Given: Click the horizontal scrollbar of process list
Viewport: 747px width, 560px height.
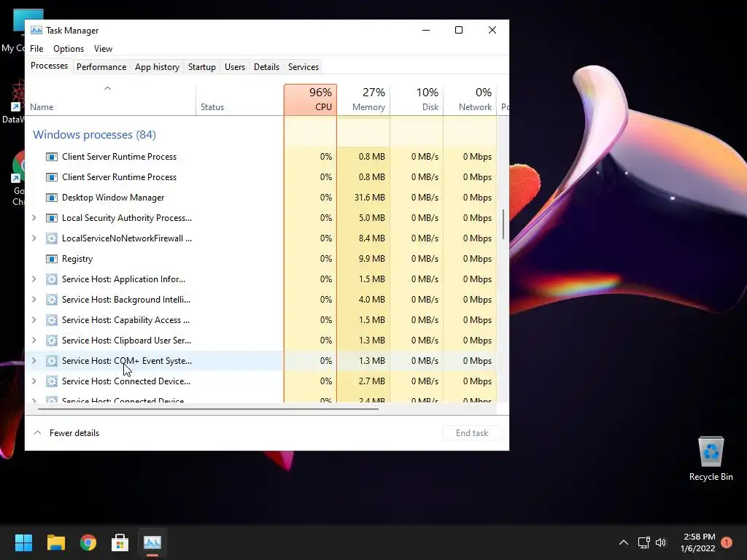Looking at the screenshot, I should (x=208, y=408).
